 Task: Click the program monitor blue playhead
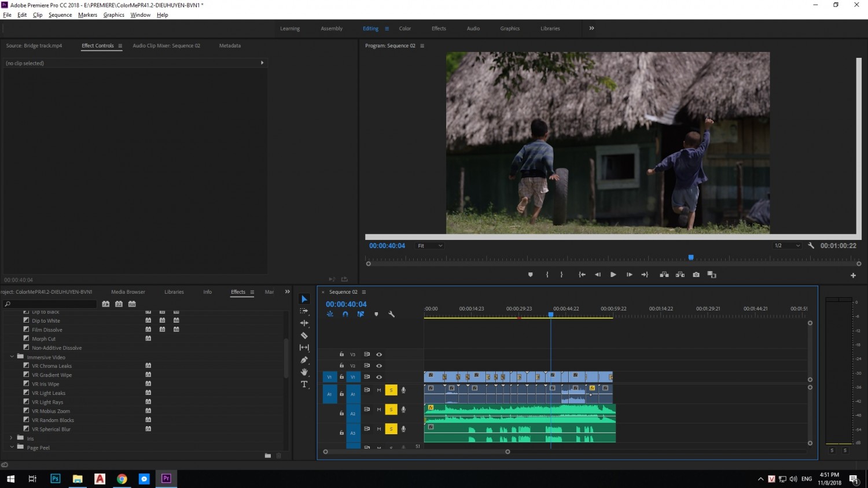691,257
